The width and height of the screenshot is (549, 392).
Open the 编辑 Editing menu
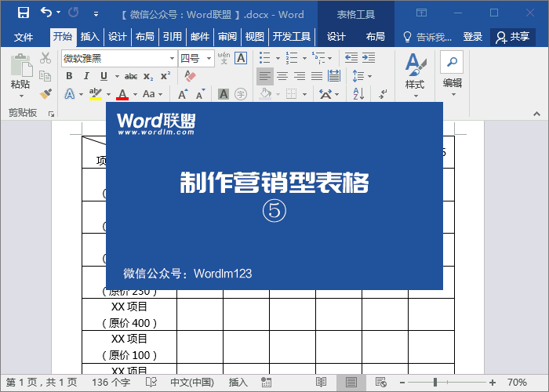coord(452,74)
